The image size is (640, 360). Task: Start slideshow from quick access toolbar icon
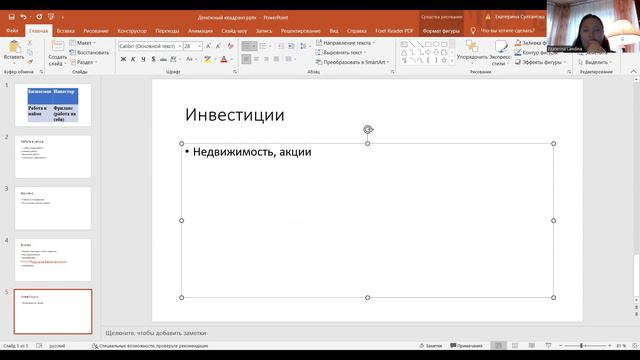pyautogui.click(x=51, y=17)
